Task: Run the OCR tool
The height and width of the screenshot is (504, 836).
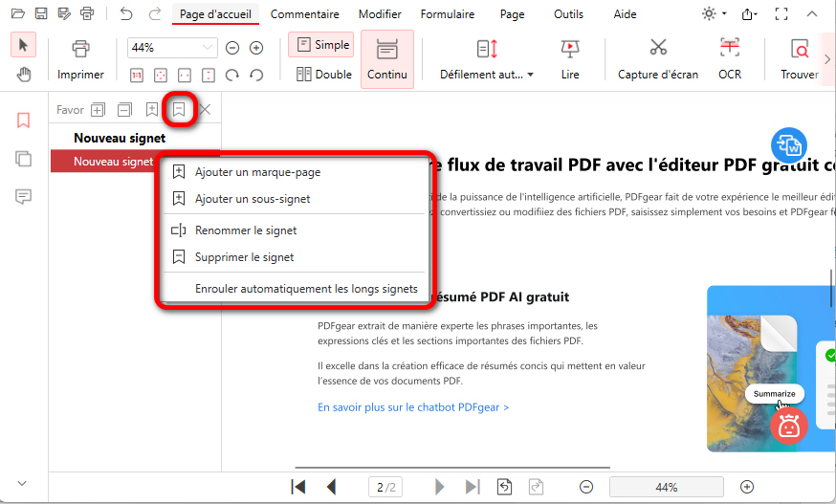Action: pos(730,60)
